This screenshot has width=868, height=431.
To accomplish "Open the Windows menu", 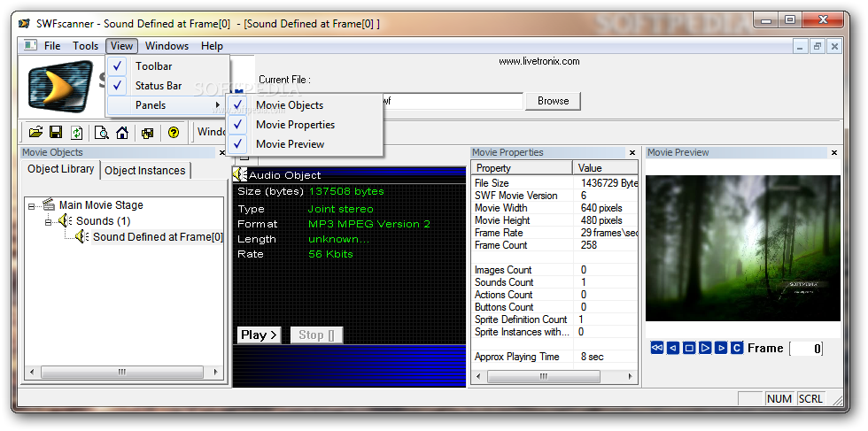I will point(167,46).
